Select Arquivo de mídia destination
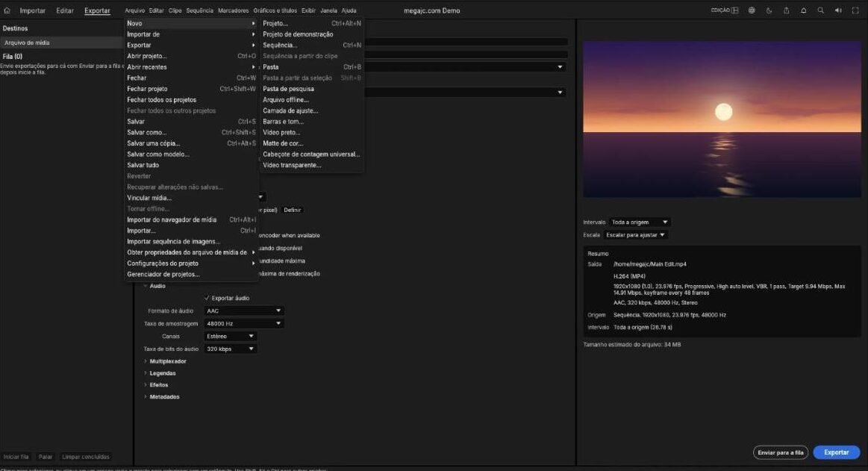This screenshot has width=868, height=471. point(63,43)
